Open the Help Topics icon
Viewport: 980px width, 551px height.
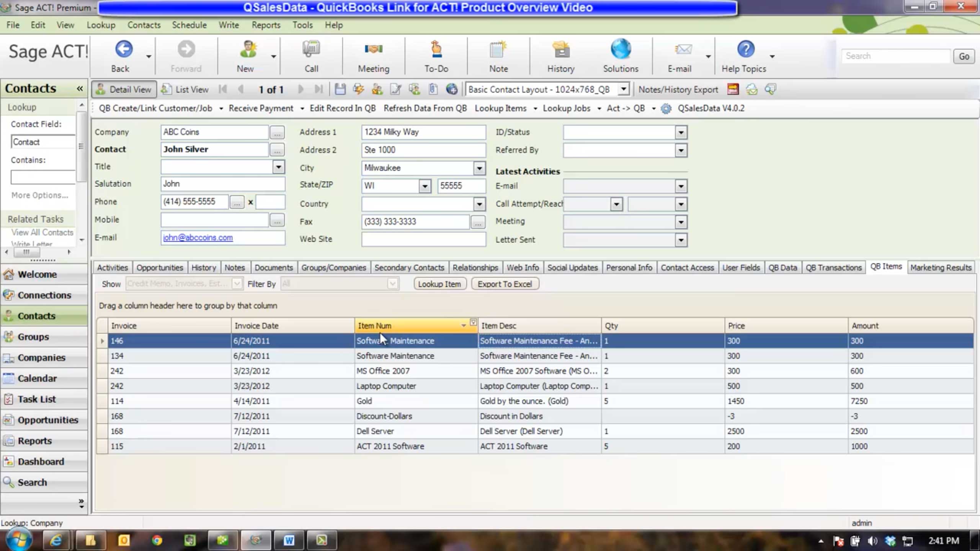click(746, 50)
